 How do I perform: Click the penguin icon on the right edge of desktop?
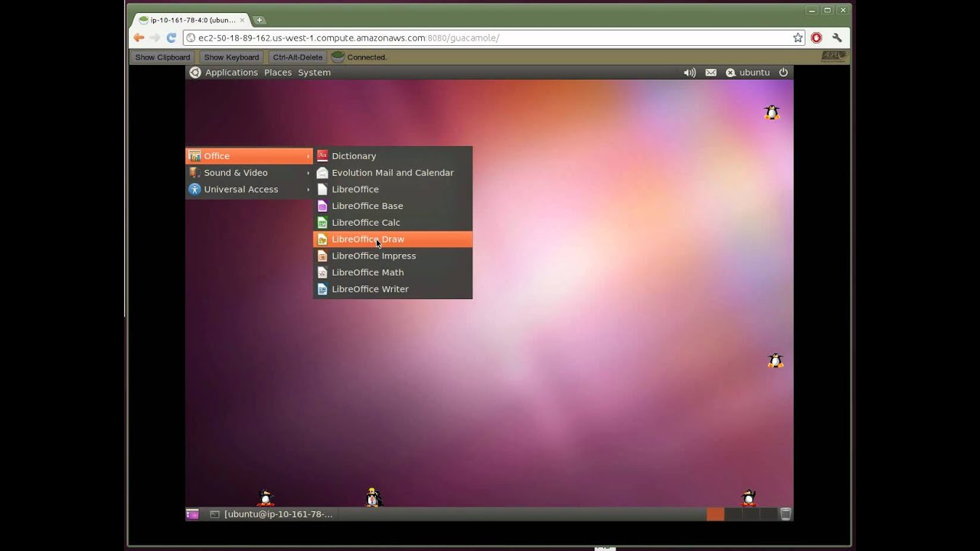(776, 360)
